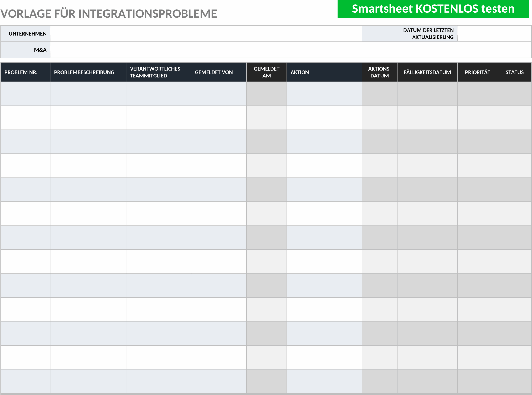Select the GEMELDET AM column header
This screenshot has width=532, height=395.
click(x=267, y=72)
